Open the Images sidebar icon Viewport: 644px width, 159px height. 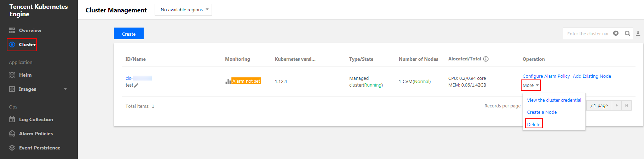point(12,89)
